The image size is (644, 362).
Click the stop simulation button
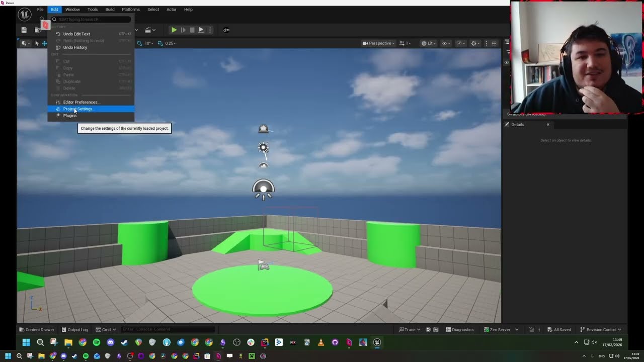(192, 30)
